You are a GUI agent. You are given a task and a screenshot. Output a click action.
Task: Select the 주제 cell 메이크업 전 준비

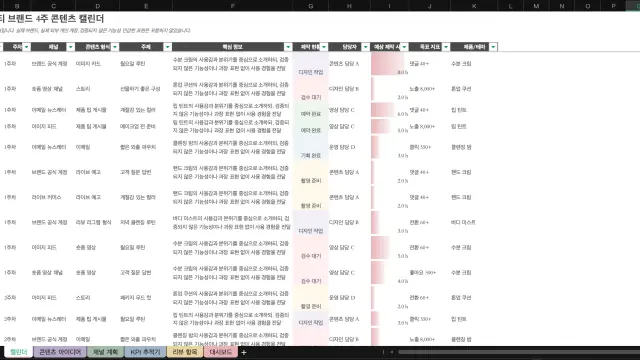(x=138, y=127)
